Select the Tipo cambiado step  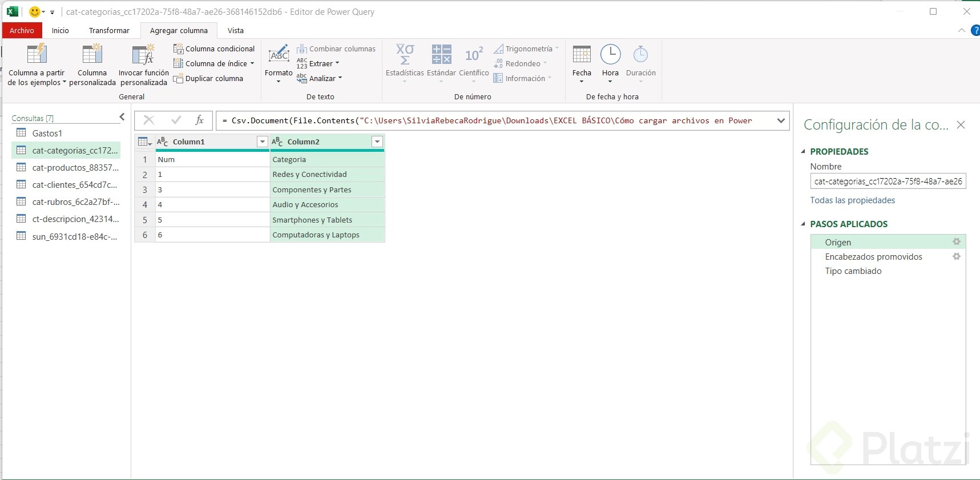(888, 271)
